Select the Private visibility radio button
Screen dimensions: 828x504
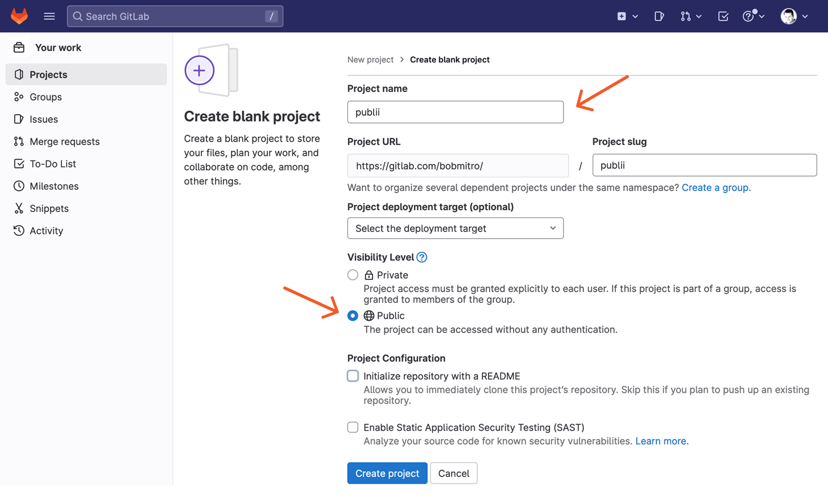[353, 274]
